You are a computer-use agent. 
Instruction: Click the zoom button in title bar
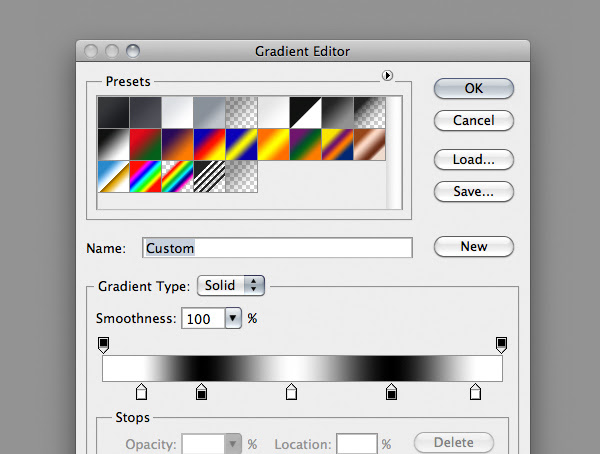133,51
